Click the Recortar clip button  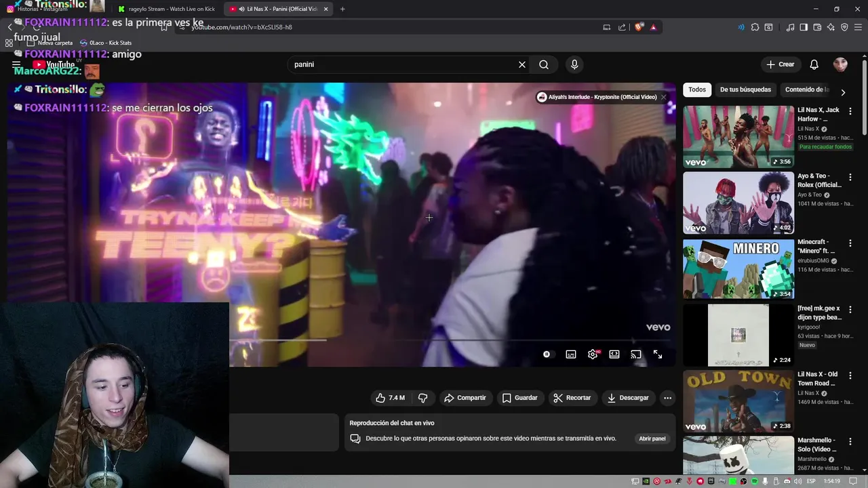point(572,398)
